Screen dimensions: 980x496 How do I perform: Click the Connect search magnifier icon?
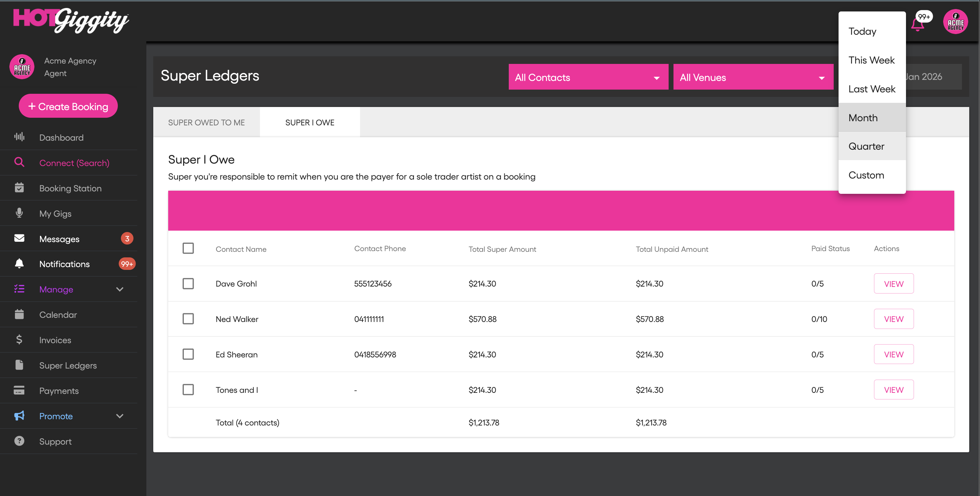19,163
